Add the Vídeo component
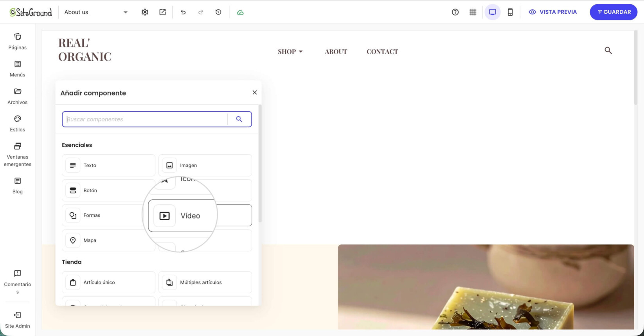 point(200,215)
